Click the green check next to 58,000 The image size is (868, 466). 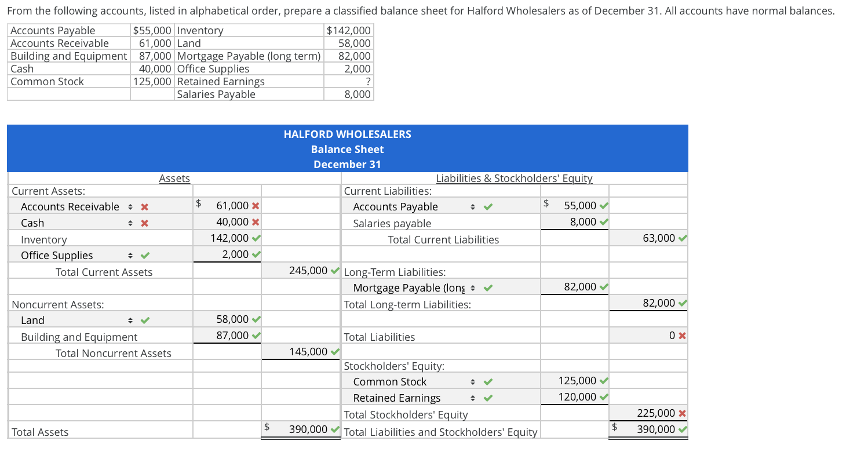click(256, 319)
